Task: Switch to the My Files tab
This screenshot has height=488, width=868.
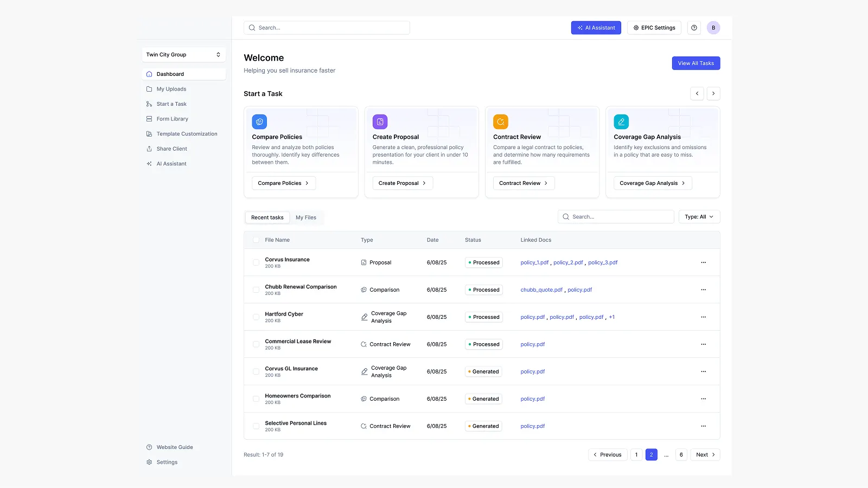Action: click(x=306, y=217)
